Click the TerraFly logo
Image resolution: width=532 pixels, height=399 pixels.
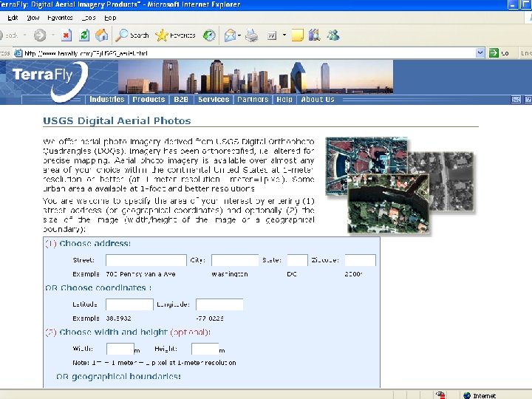click(50, 81)
